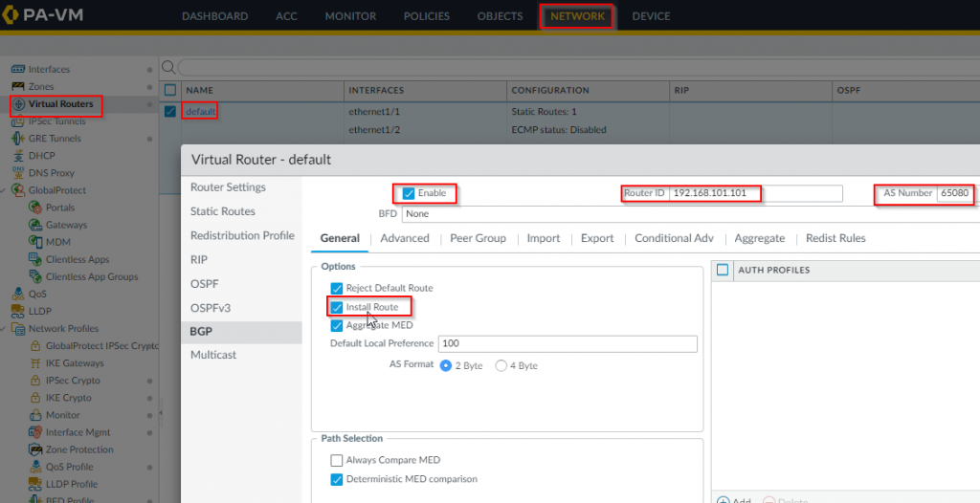Switch to the Peer Group tab
This screenshot has width=980, height=503.
[479, 238]
